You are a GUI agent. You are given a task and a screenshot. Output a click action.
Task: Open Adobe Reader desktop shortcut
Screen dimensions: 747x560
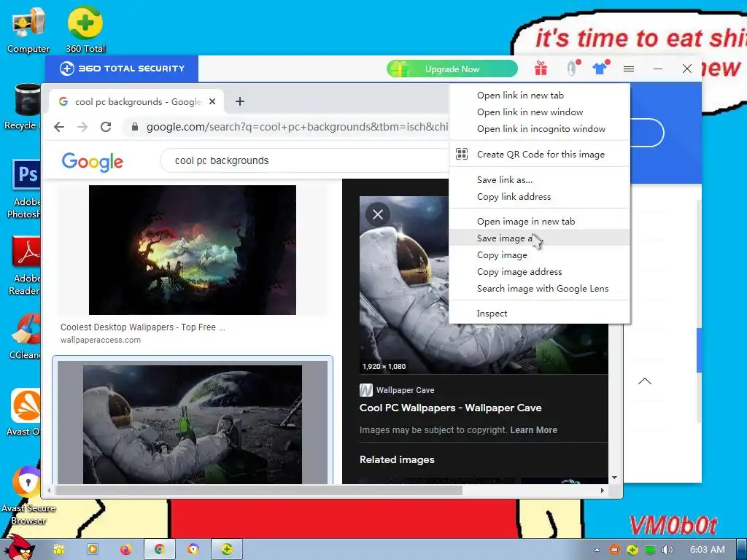(25, 265)
